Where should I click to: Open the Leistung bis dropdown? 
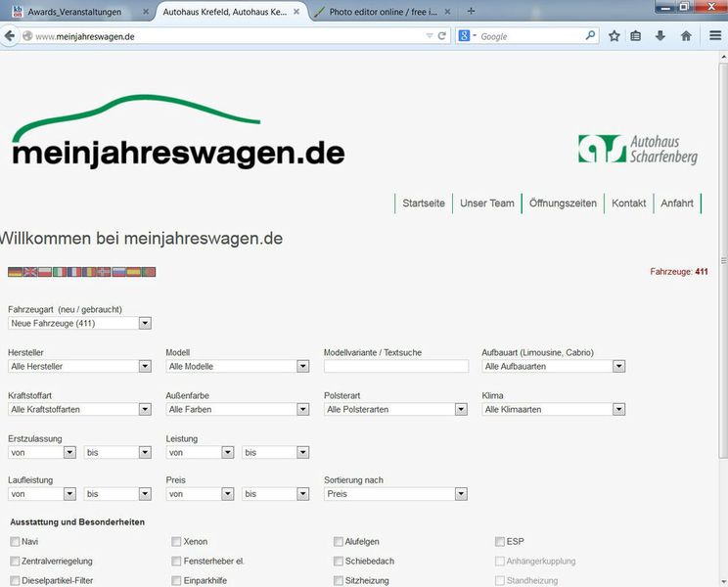point(276,452)
